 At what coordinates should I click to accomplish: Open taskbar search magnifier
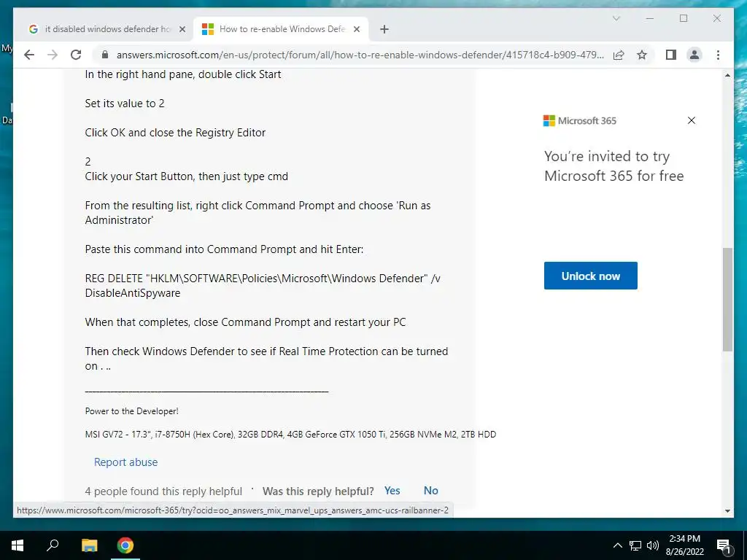pos(53,545)
